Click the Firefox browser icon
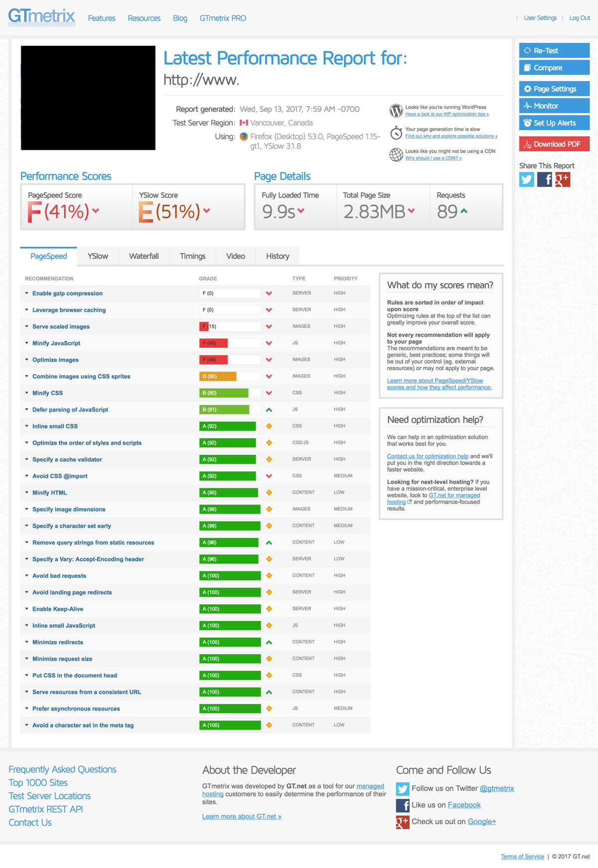Viewport: 598px width, 868px height. (244, 137)
